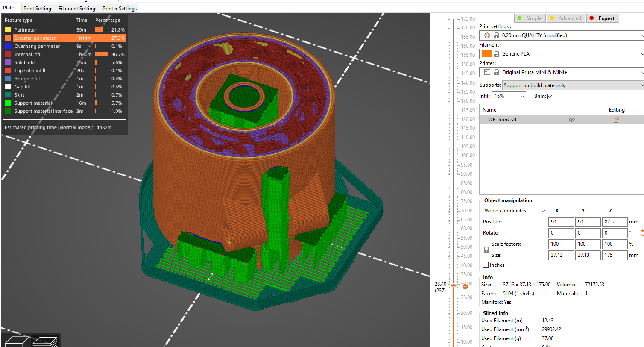Open the Infill percentage dropdown
This screenshot has height=347, width=644.
(509, 97)
